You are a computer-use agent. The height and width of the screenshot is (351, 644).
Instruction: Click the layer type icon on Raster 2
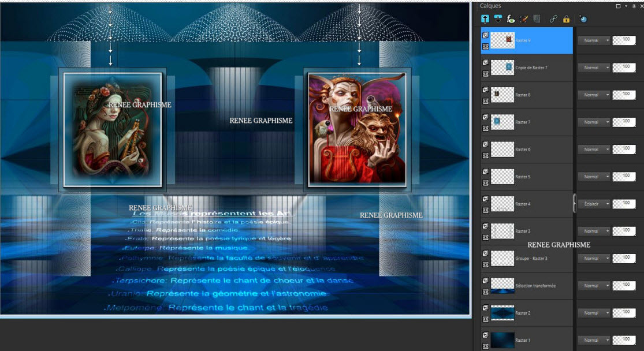coord(486,308)
